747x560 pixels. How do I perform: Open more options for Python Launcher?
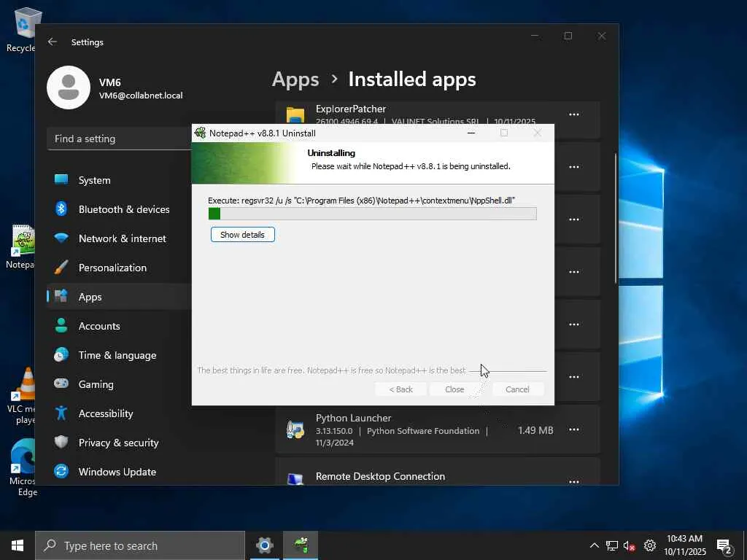(574, 430)
